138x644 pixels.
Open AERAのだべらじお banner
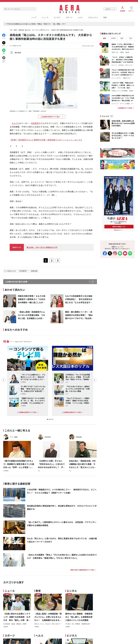[x=117, y=153]
